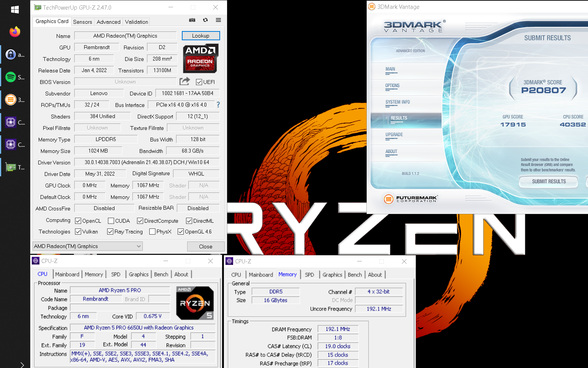The height and width of the screenshot is (368, 588).
Task: Click right CPU-Z window title icon
Action: coord(229,261)
